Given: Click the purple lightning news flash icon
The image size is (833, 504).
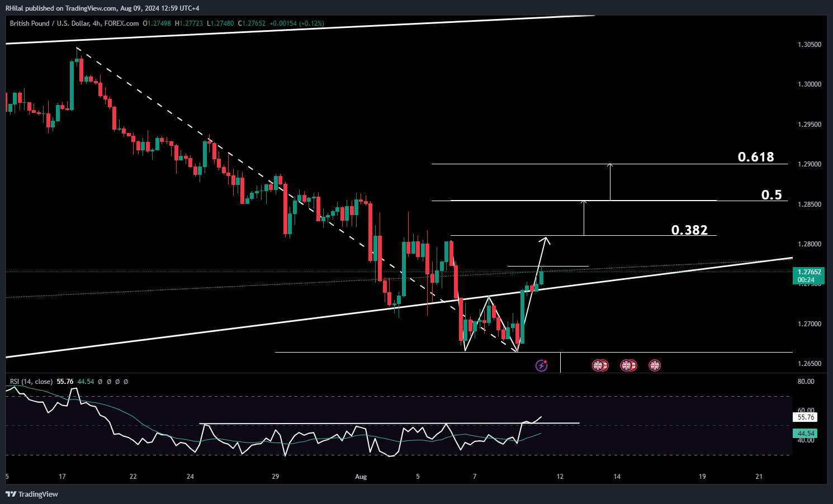Looking at the screenshot, I should click(x=541, y=365).
